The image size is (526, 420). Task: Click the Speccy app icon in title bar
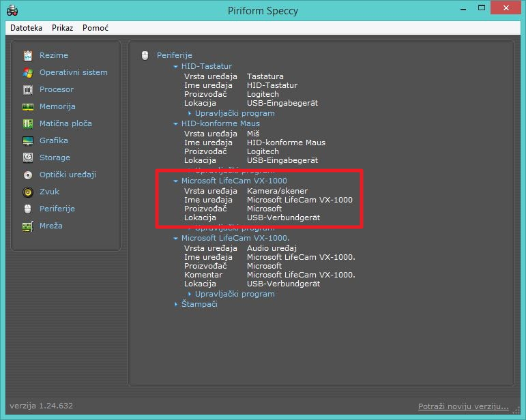click(x=12, y=10)
